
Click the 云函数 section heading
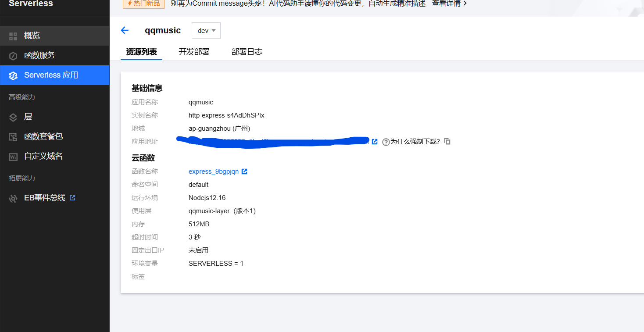(143, 158)
